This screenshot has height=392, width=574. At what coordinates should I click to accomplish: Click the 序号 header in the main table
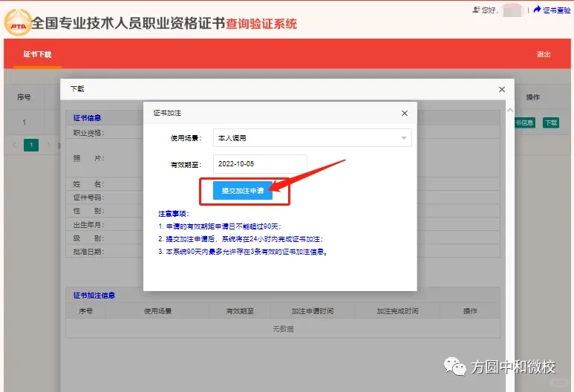coord(24,97)
